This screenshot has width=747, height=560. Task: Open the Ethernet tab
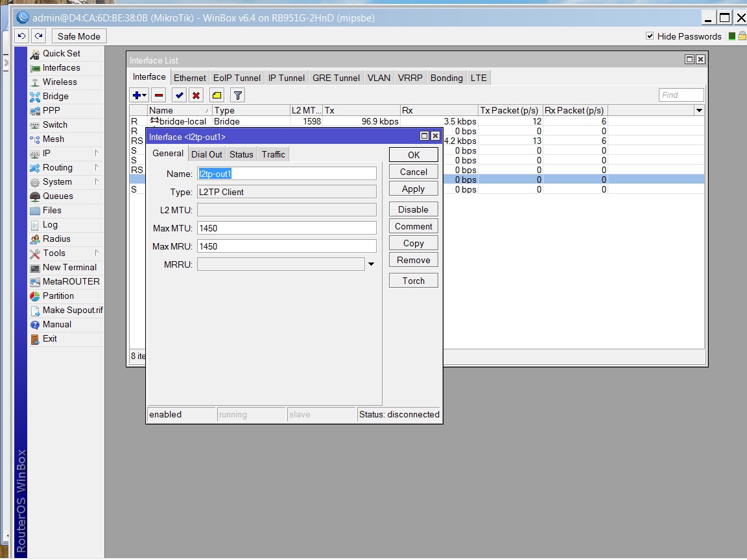click(x=189, y=78)
